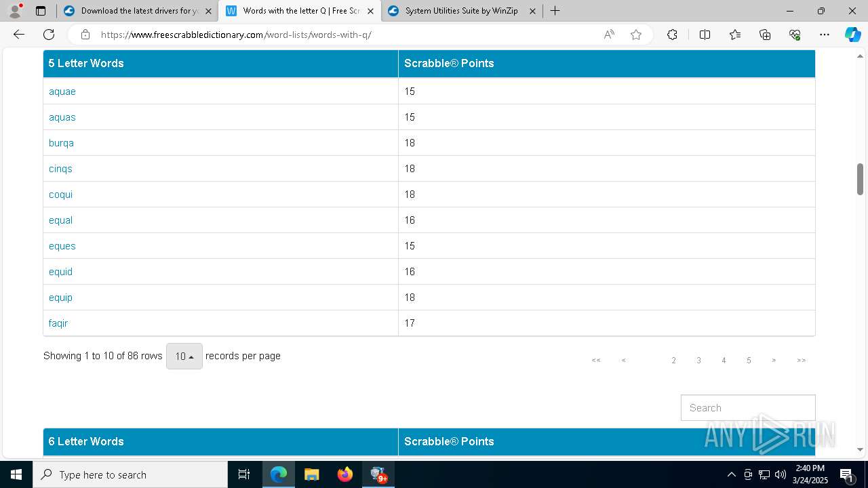Screen dimensions: 868x488
Task: Open the clock showing 2:40 PM
Action: [809, 474]
